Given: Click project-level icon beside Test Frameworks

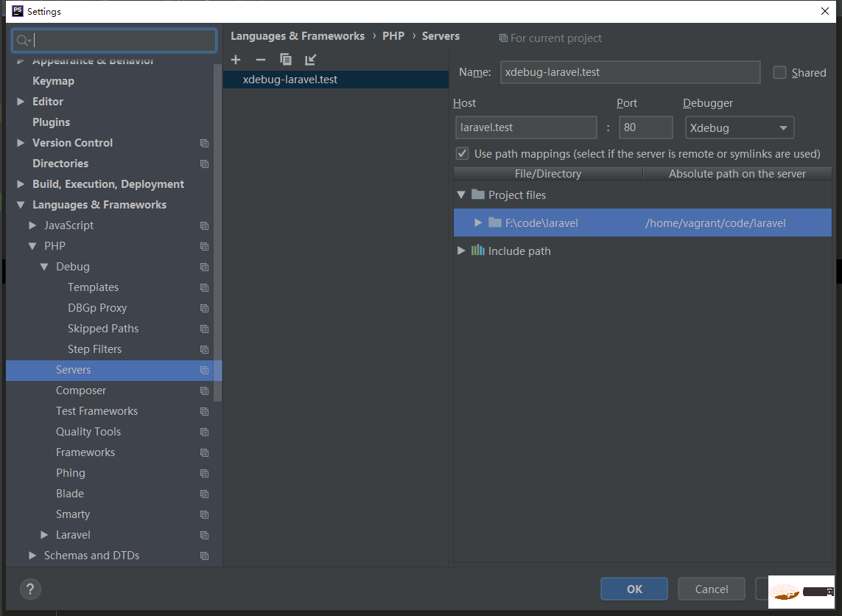Looking at the screenshot, I should (x=204, y=411).
